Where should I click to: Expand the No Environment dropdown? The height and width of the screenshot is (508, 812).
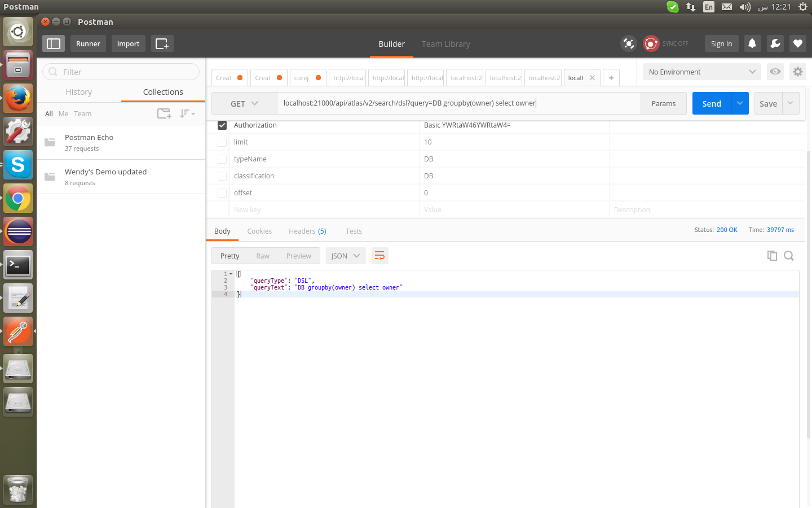[701, 72]
